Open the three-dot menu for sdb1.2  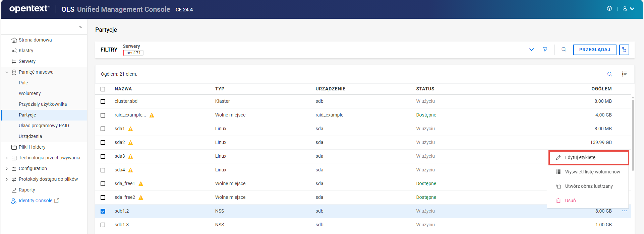coord(624,211)
